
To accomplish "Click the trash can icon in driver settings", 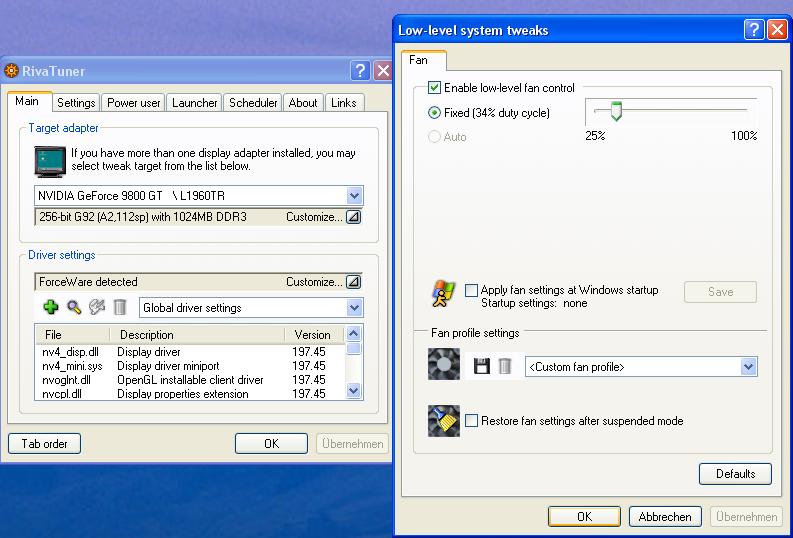I will [120, 307].
